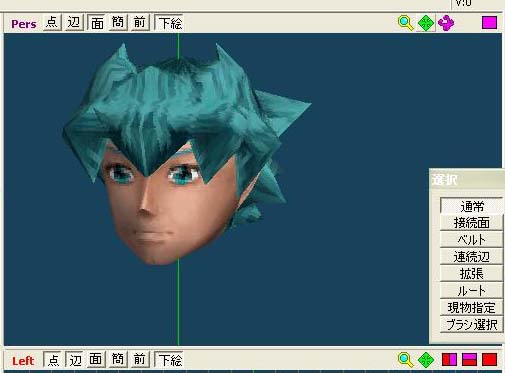The image size is (505, 373).
Task: Click the zoom magnifier in Pers view
Action: point(406,23)
